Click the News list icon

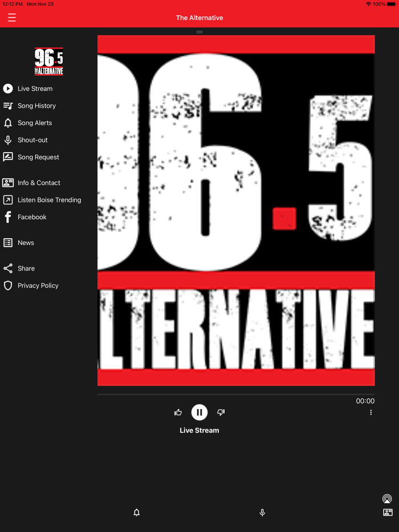8,243
